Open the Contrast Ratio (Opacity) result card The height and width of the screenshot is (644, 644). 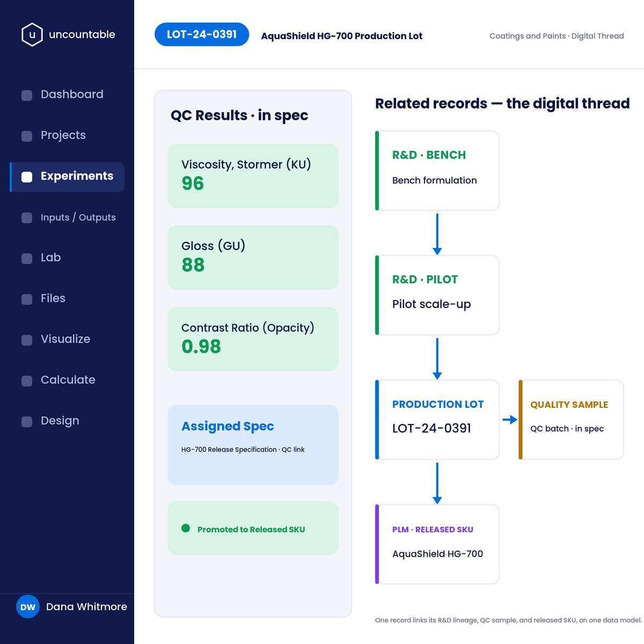[x=253, y=339]
